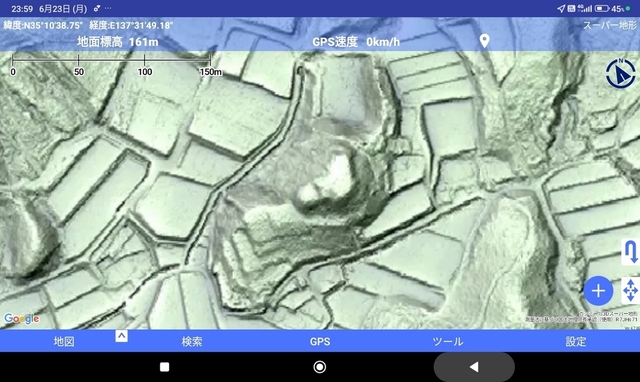Tap the blue plus add button
640x382 pixels.
click(598, 291)
